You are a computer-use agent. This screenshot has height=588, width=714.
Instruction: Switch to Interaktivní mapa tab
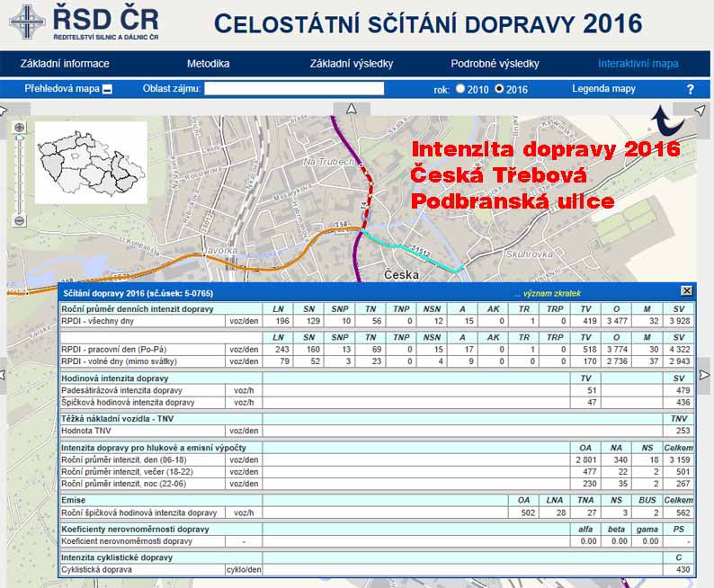pos(638,64)
